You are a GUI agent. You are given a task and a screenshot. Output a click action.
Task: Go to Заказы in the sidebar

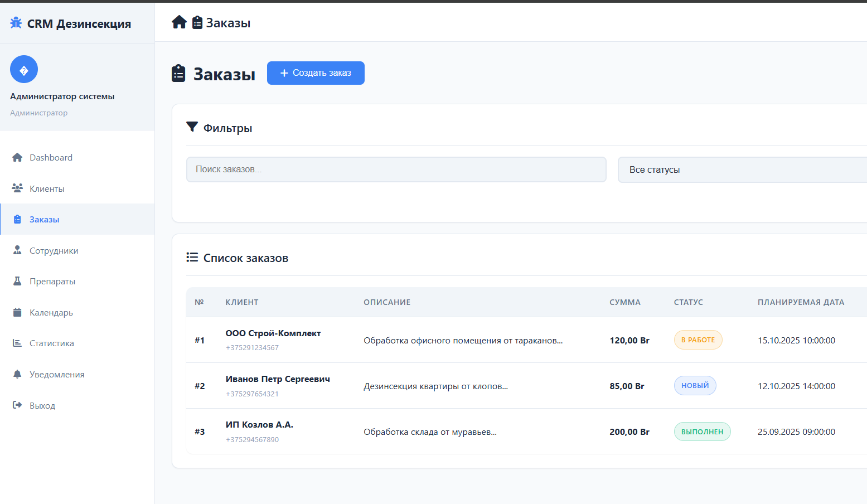[45, 220]
